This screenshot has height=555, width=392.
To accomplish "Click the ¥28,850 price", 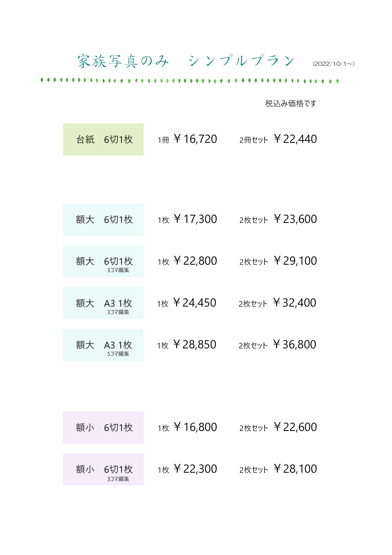I will 194,345.
